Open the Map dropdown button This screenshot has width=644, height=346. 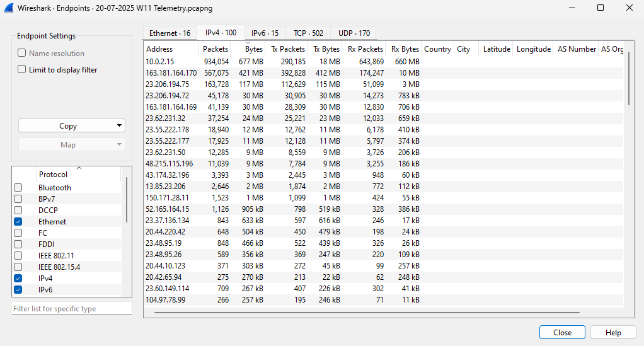[71, 145]
